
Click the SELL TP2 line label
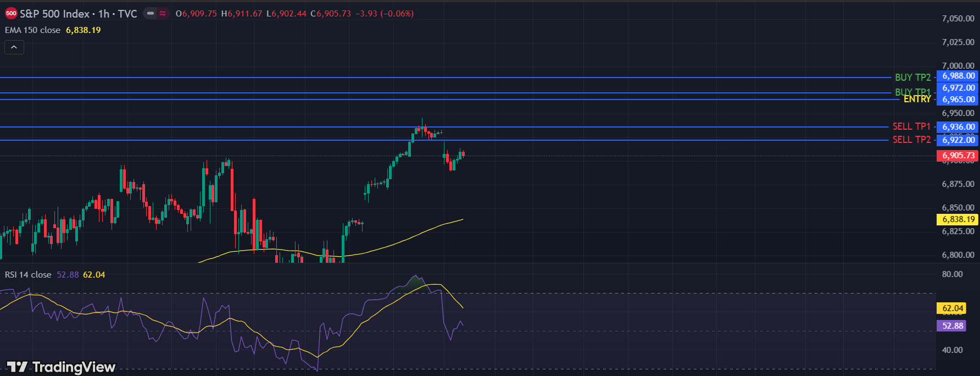(x=911, y=140)
